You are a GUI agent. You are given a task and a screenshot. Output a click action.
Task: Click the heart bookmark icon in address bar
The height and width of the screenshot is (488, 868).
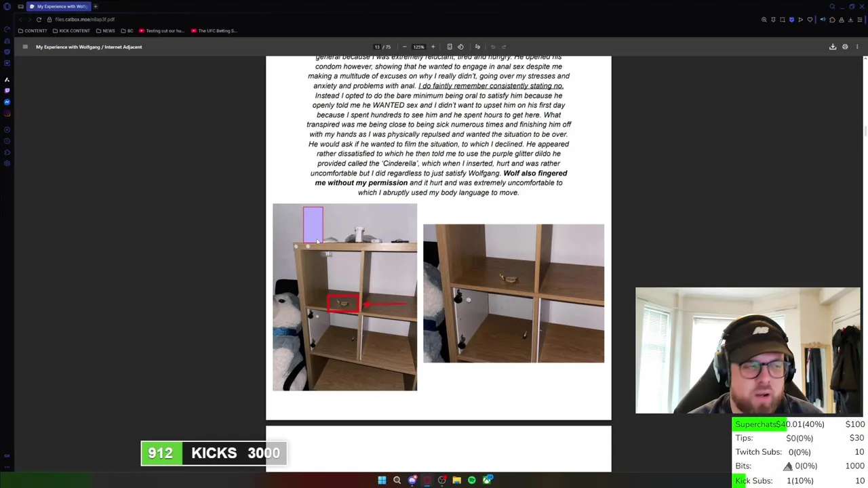(x=810, y=19)
